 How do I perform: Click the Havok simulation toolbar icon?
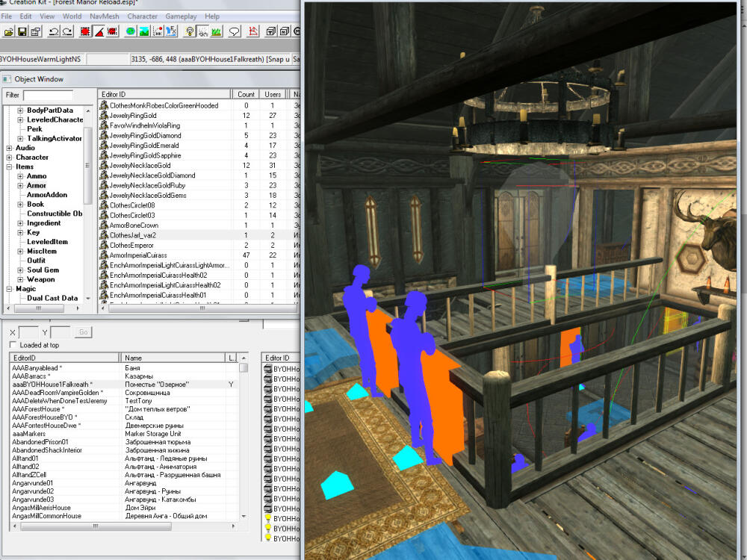point(158,31)
